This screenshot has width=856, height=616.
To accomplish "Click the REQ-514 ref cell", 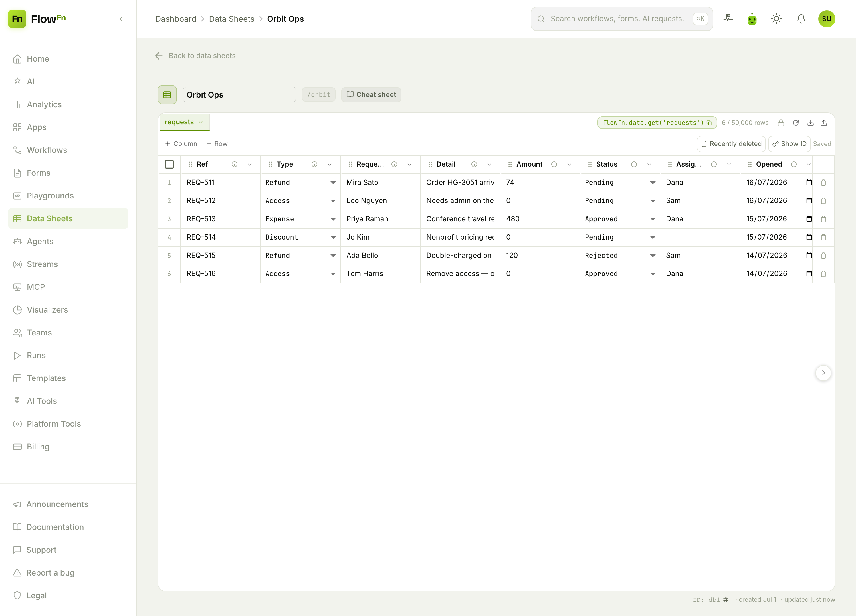I will [x=220, y=237].
